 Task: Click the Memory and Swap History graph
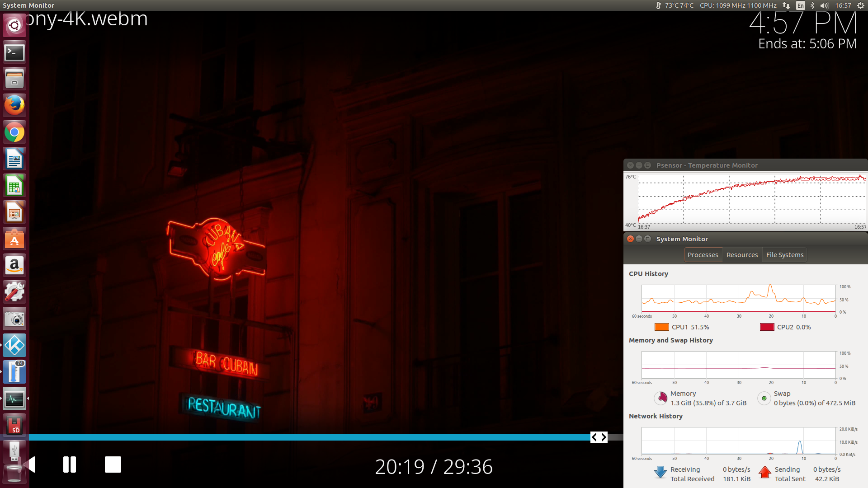(739, 365)
